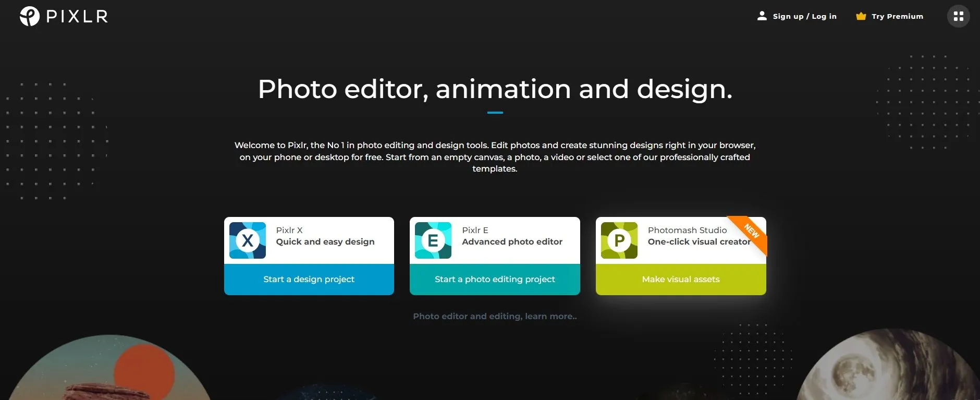980x400 pixels.
Task: Click the Welcome to Pixlr paragraph
Action: click(495, 157)
